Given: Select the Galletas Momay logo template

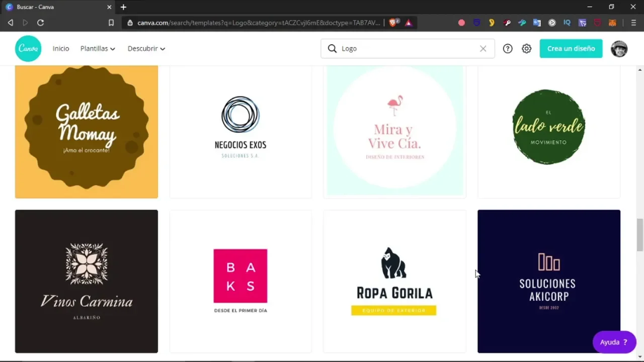Looking at the screenshot, I should (x=87, y=132).
